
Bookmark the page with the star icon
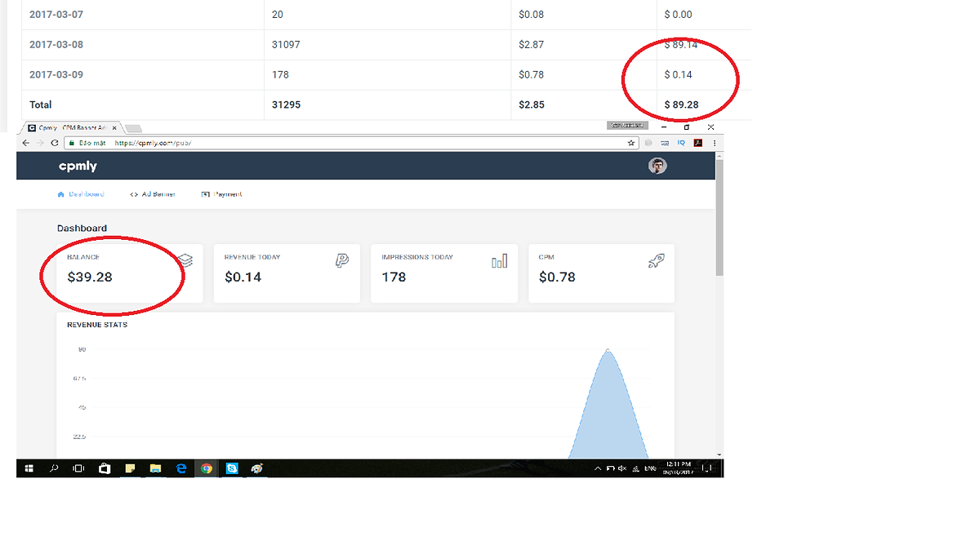[x=631, y=143]
